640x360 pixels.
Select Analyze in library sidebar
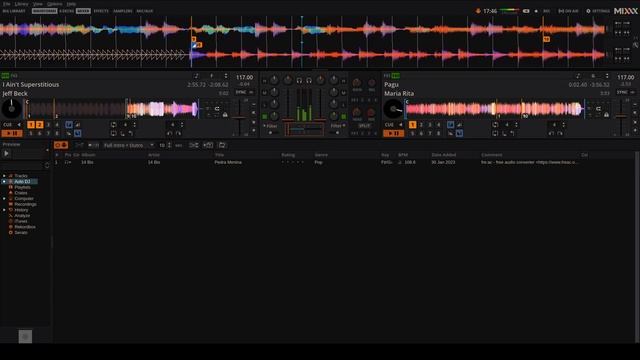(x=22, y=216)
